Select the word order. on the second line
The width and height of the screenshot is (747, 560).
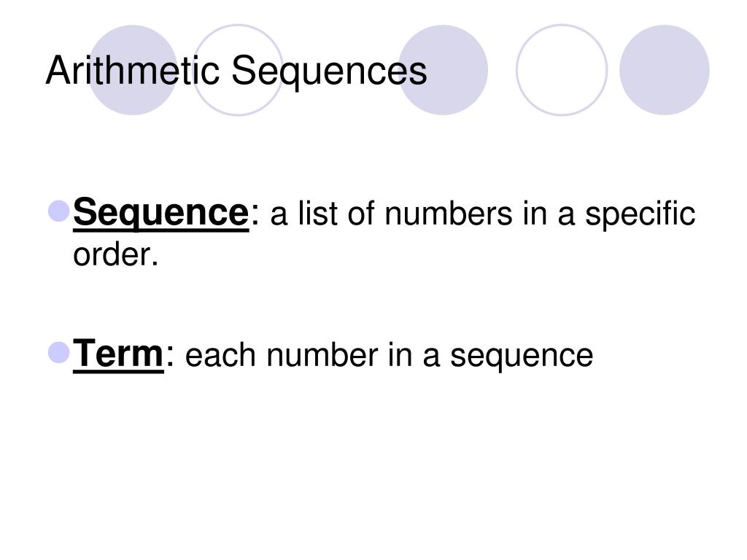pos(115,254)
